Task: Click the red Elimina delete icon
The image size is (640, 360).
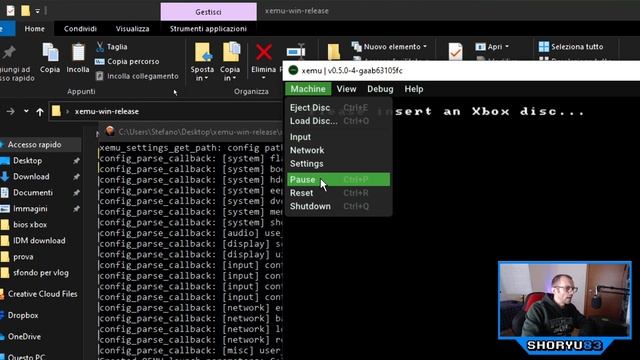Action: [x=263, y=53]
